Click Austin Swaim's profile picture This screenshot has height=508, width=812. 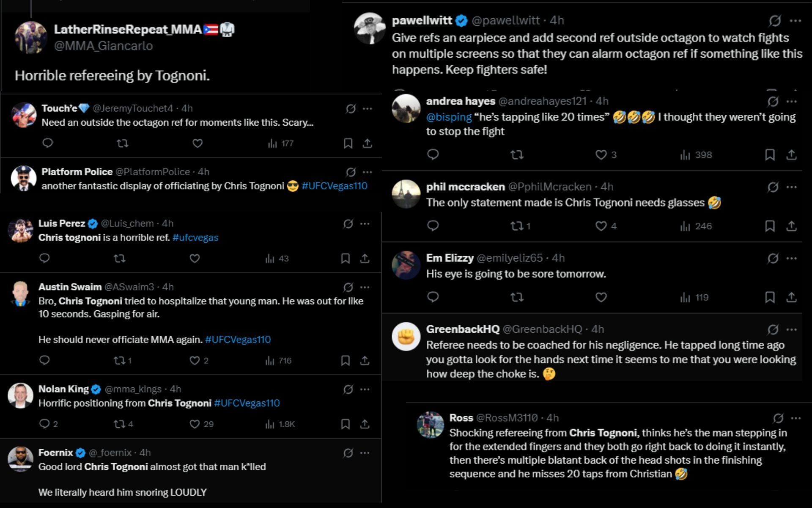(x=20, y=292)
